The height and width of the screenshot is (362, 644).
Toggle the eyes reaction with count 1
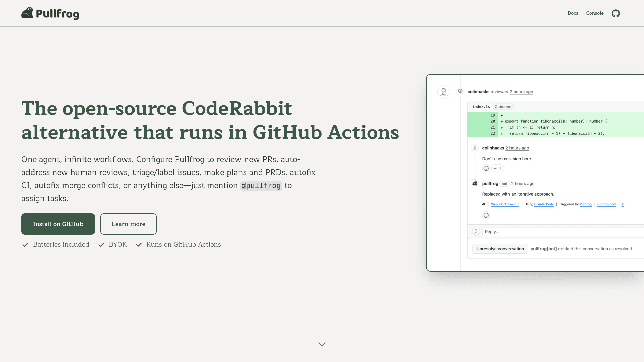pos(498,168)
